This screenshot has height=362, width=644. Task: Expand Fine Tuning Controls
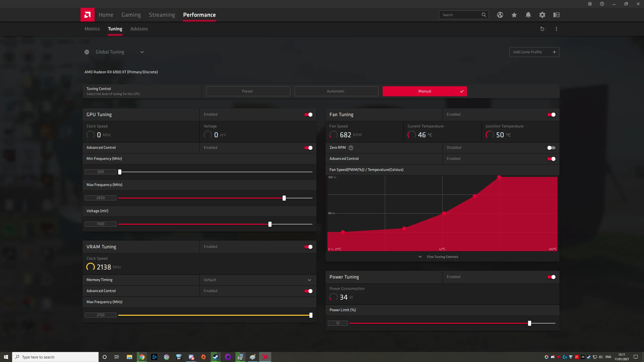pos(438,257)
